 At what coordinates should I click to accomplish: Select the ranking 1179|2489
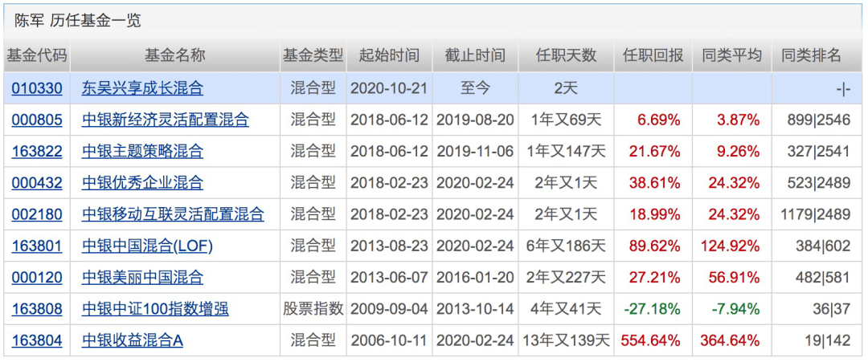[815, 214]
